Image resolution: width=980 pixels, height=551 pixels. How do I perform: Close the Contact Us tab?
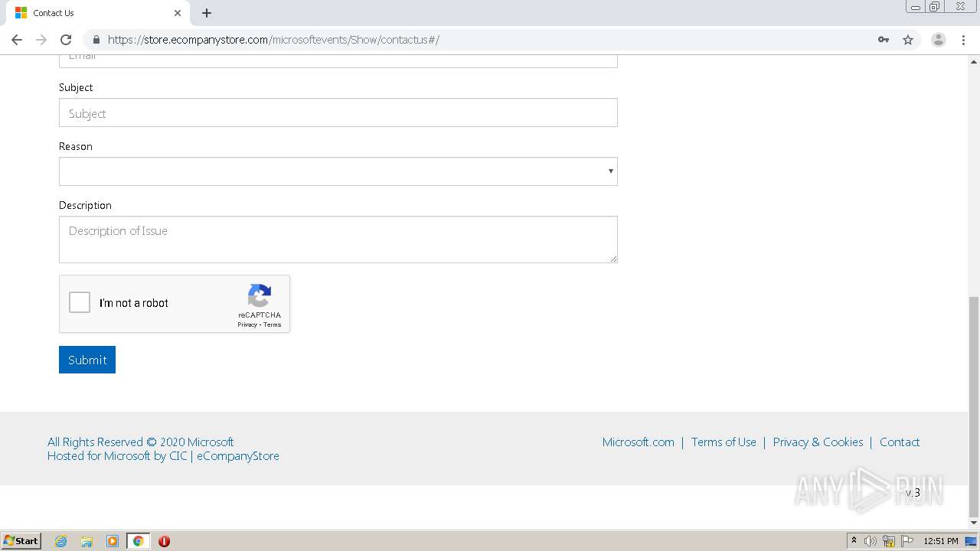click(178, 13)
